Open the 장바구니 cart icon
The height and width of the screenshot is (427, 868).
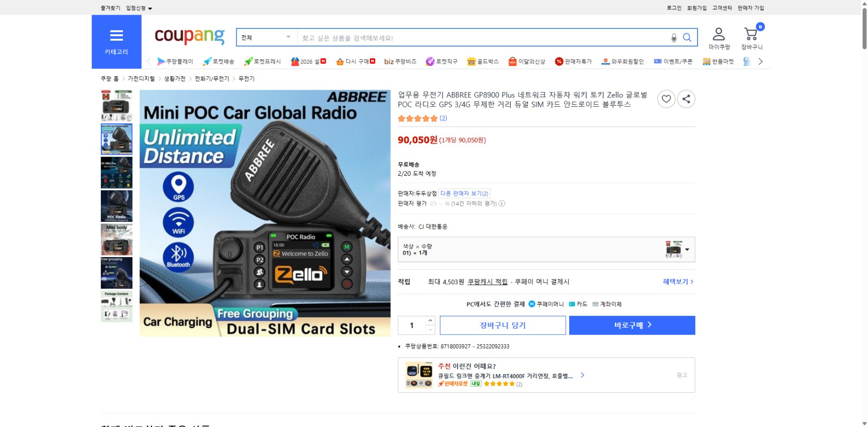pyautogui.click(x=751, y=39)
